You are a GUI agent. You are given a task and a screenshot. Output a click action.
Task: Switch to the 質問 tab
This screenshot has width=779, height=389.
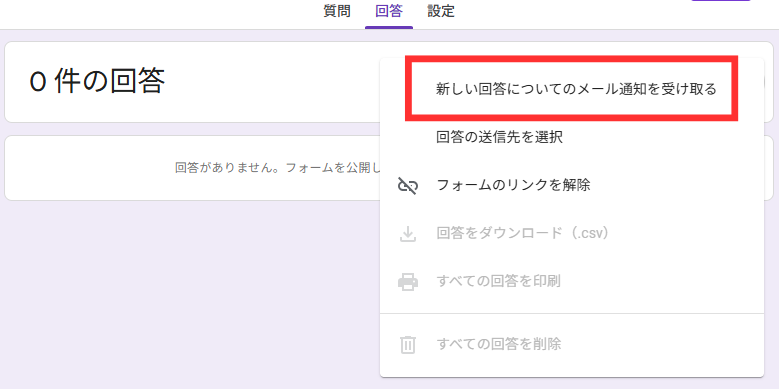(337, 11)
